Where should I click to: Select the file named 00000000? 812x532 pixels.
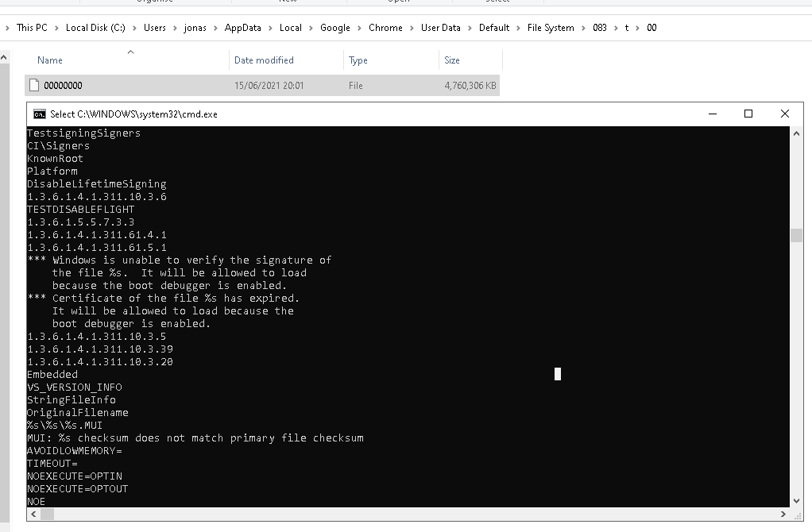point(63,86)
